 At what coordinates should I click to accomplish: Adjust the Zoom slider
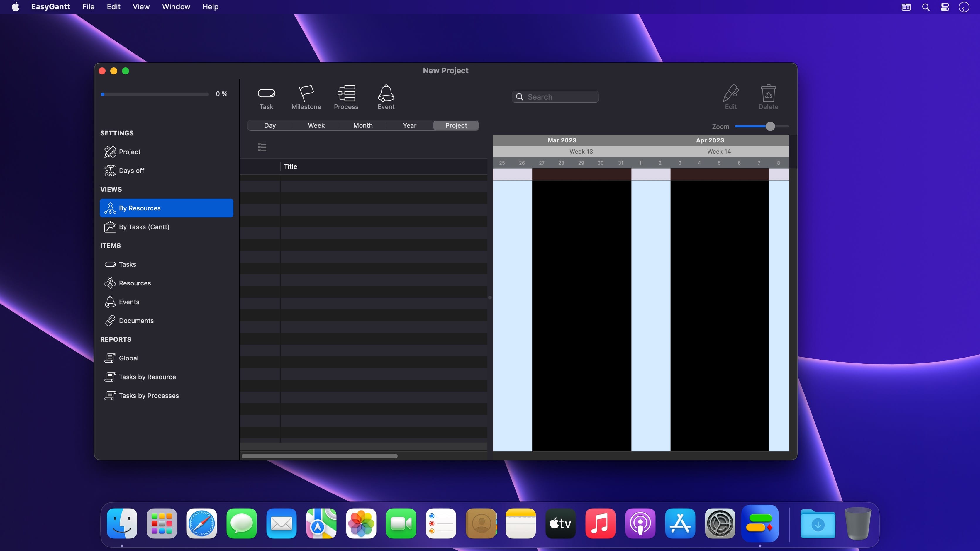click(770, 126)
